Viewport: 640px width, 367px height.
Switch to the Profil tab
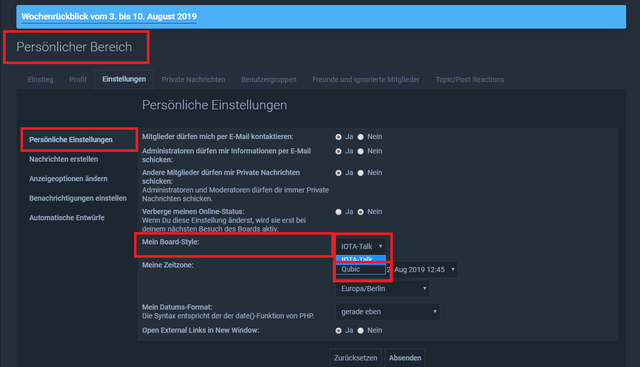(78, 80)
